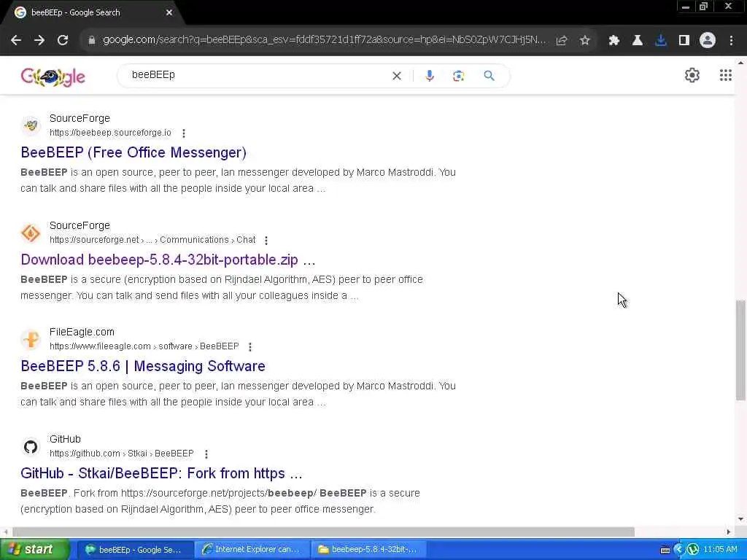Start voice search with microphone icon
The image size is (747, 560).
click(430, 76)
